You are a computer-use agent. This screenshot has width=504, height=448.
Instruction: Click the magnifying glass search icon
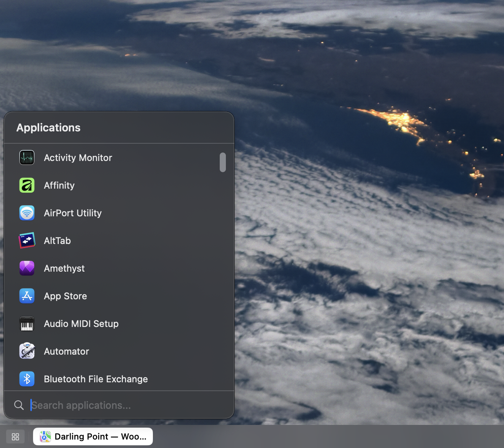point(19,405)
